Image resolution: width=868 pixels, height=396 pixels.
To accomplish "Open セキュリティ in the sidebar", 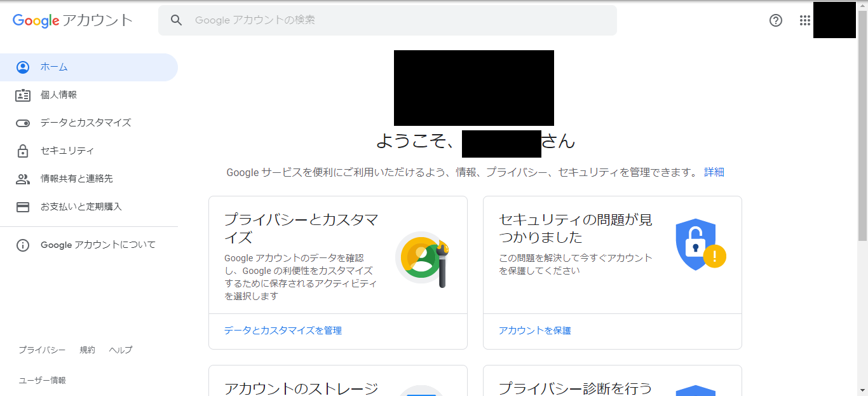I will [x=89, y=151].
